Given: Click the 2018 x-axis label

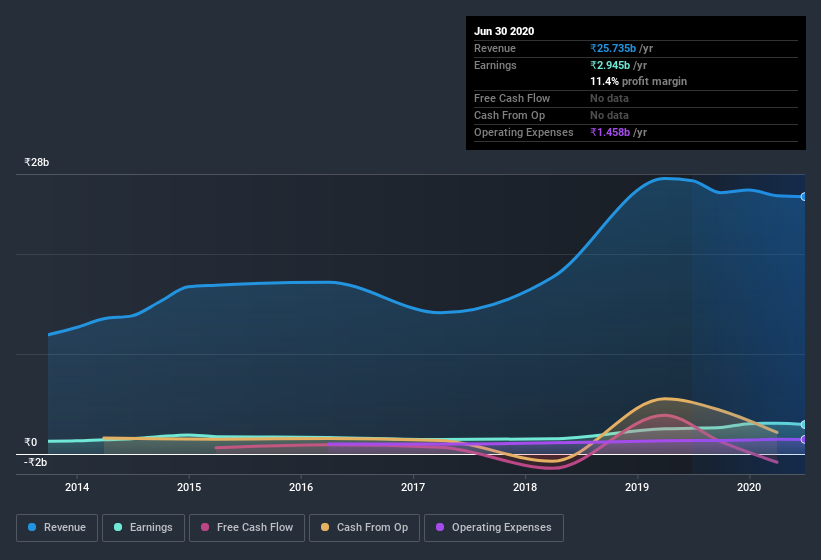Looking at the screenshot, I should [525, 487].
